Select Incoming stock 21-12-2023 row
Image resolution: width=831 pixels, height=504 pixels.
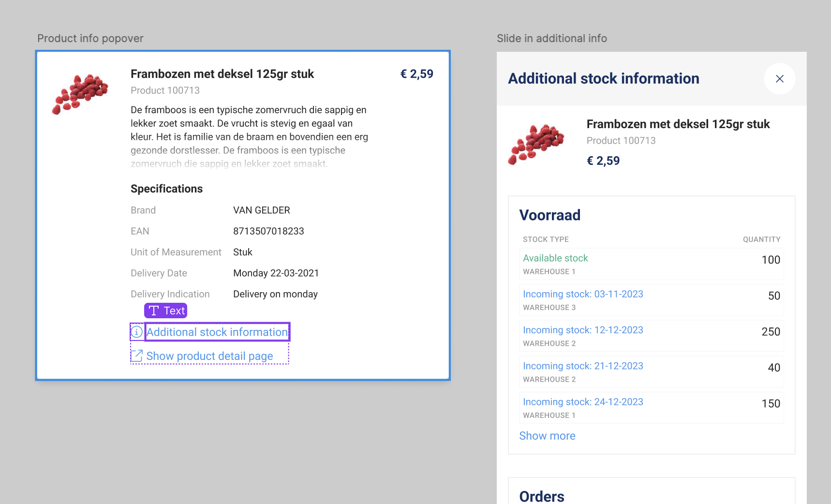click(x=651, y=372)
